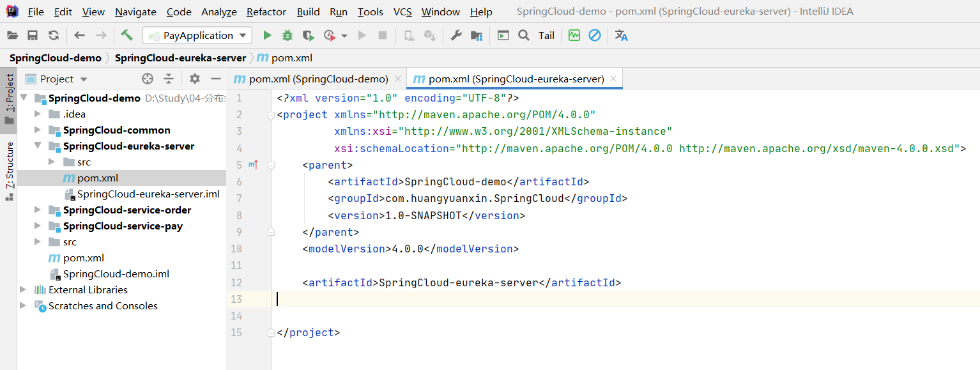This screenshot has height=370, width=980.
Task: Collapse all in Project panel
Action: click(x=169, y=79)
